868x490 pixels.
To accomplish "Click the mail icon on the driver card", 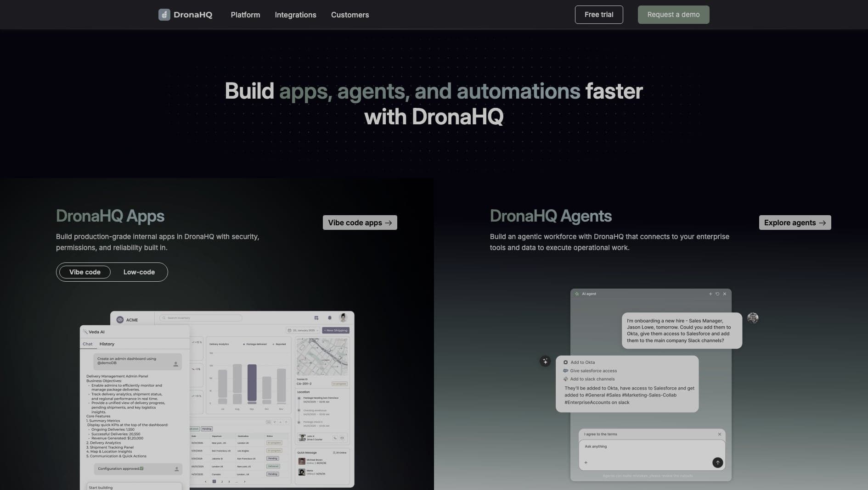I will 342,438.
